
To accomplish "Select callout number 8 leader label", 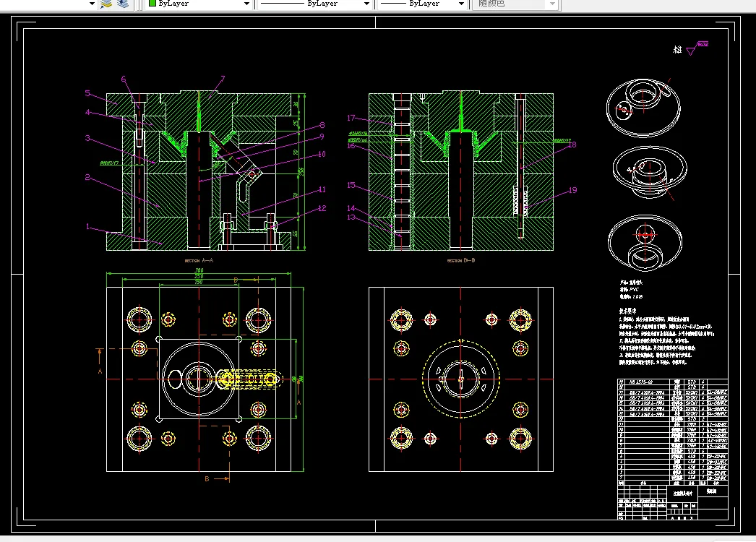I will click(322, 125).
